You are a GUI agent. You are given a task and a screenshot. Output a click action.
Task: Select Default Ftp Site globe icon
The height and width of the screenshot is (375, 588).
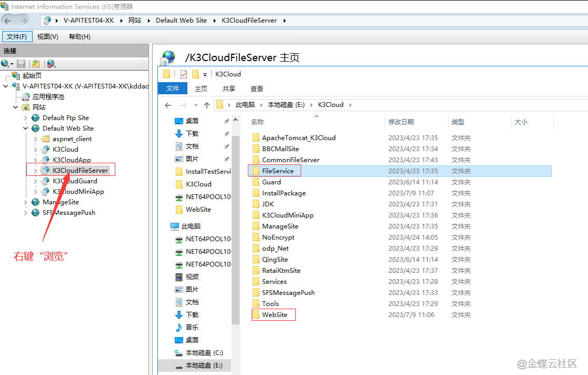[x=36, y=118]
